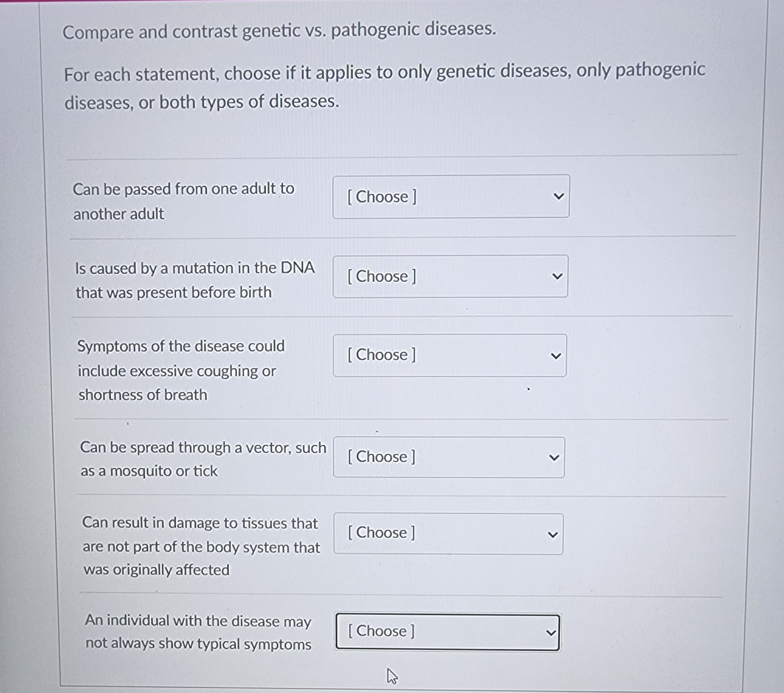Click the chevron on the coughing symptoms dropdown
784x693 pixels.
click(x=557, y=355)
